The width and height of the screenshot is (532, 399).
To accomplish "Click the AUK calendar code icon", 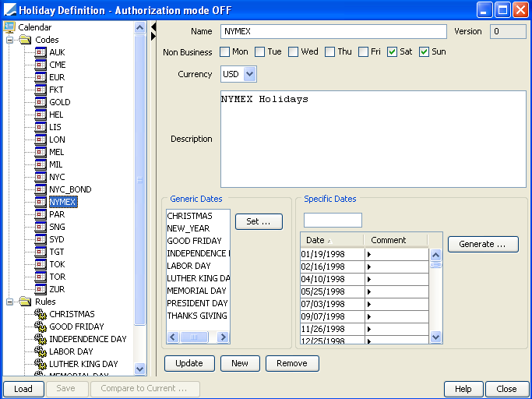I will 41,52.
